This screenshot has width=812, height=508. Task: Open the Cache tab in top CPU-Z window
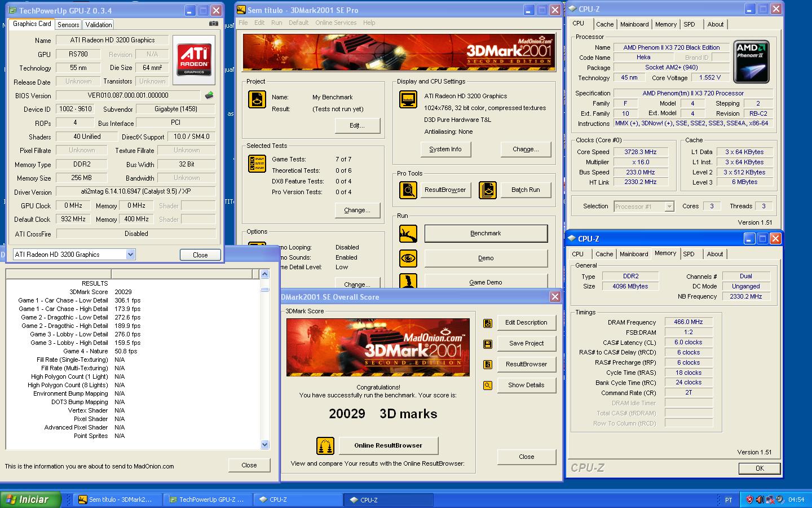tap(605, 24)
